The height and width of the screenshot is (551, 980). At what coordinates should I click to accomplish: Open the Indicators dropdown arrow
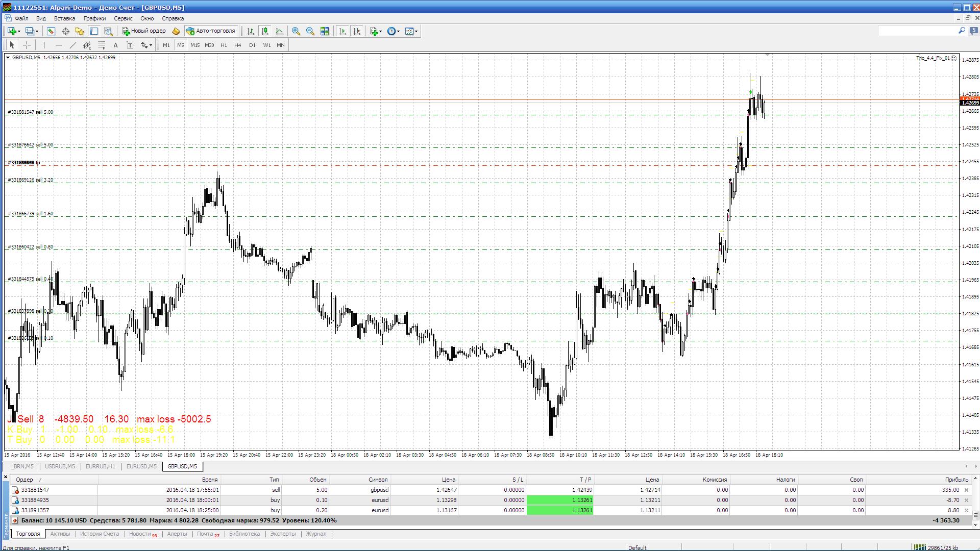pyautogui.click(x=380, y=32)
